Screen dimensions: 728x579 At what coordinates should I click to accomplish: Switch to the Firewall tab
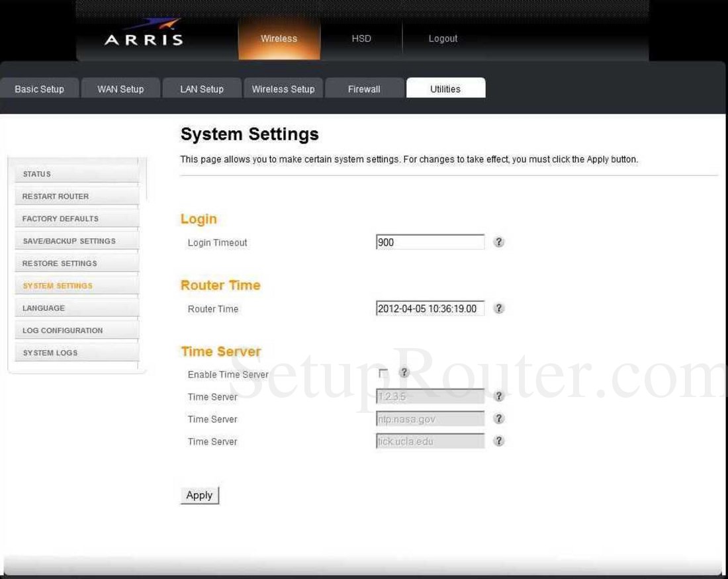click(364, 88)
